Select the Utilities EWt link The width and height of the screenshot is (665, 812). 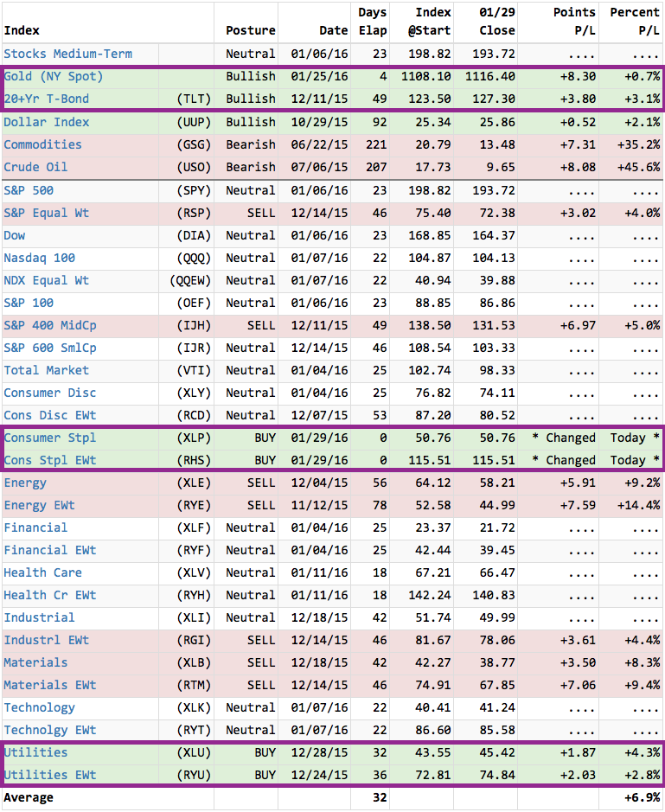point(50,775)
